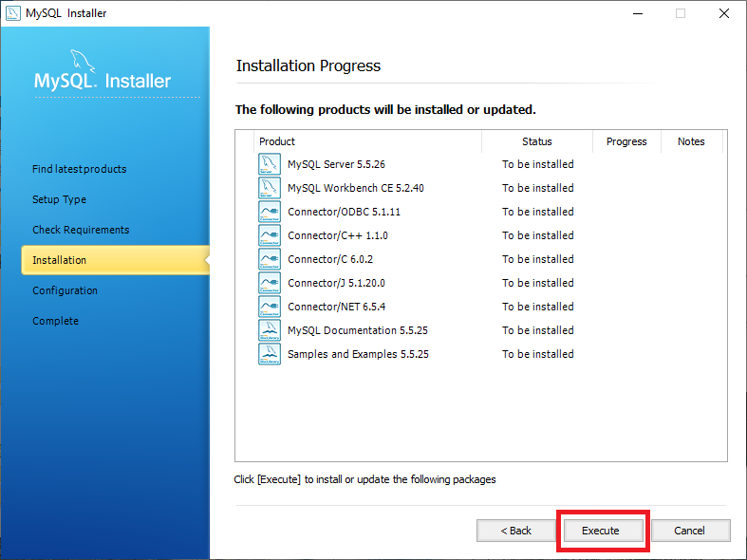This screenshot has width=747, height=560.
Task: Select the Connector/NET 6.5.4 text
Action: click(x=336, y=307)
